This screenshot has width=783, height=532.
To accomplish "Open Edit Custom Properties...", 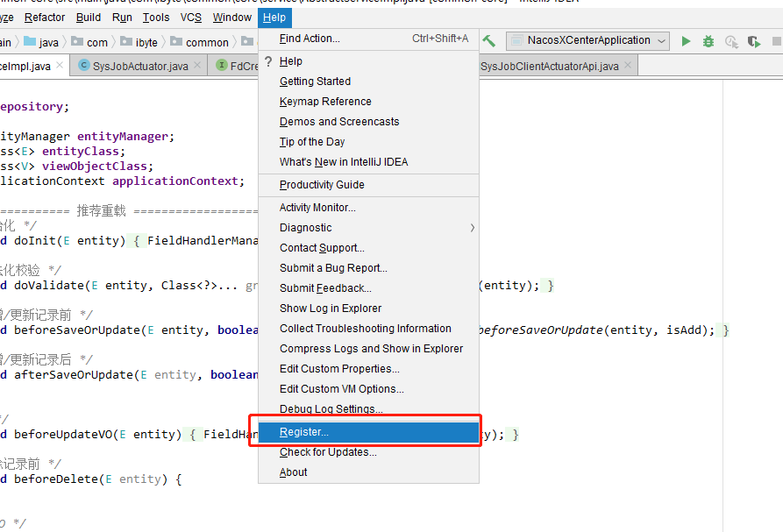I will [x=368, y=369].
